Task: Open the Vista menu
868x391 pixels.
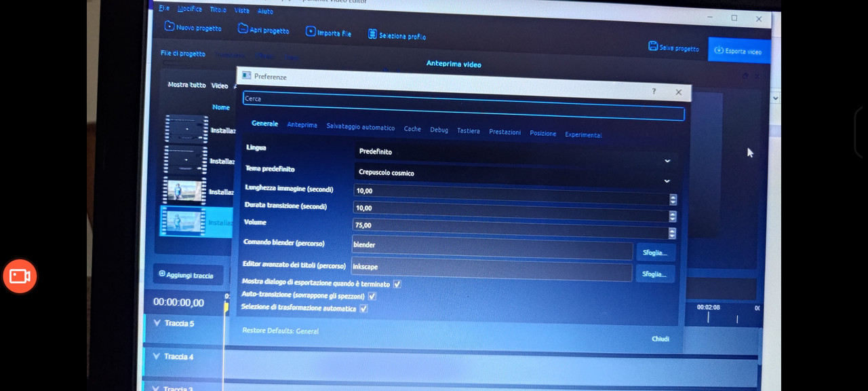Action: (242, 10)
